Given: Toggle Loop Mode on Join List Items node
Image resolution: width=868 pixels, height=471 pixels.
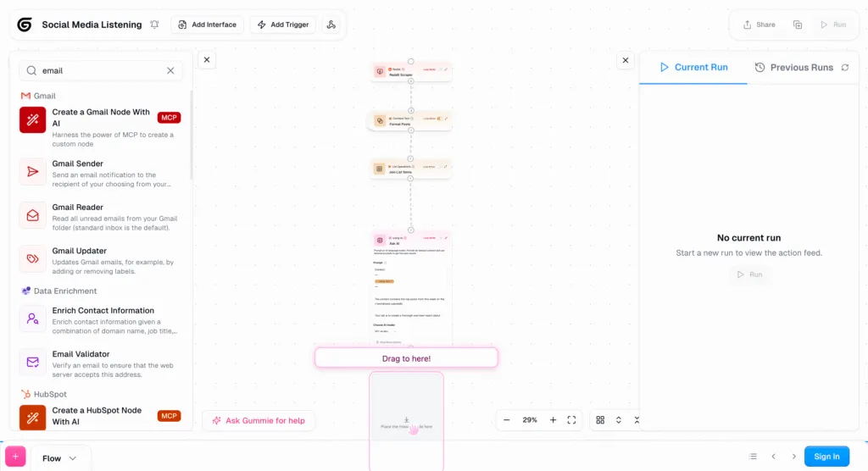Looking at the screenshot, I should (x=439, y=167).
